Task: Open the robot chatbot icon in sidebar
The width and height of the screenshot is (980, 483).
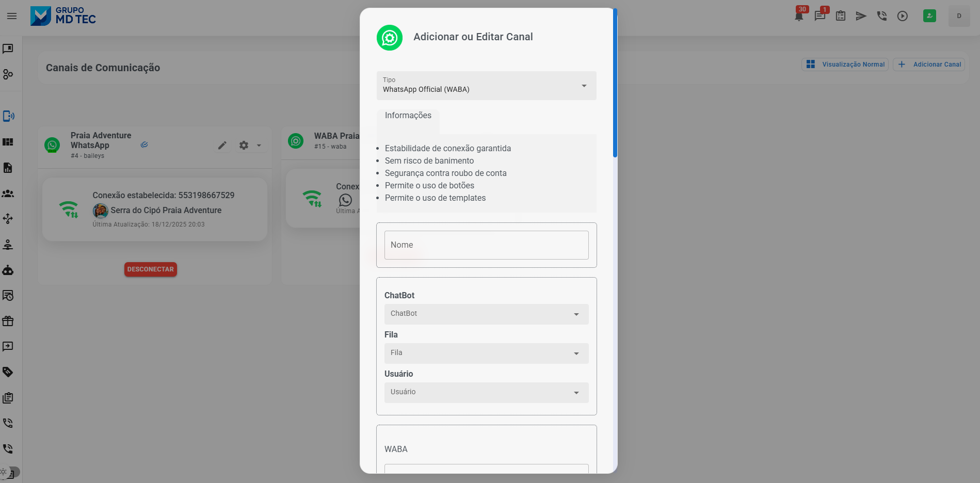Action: (x=8, y=270)
